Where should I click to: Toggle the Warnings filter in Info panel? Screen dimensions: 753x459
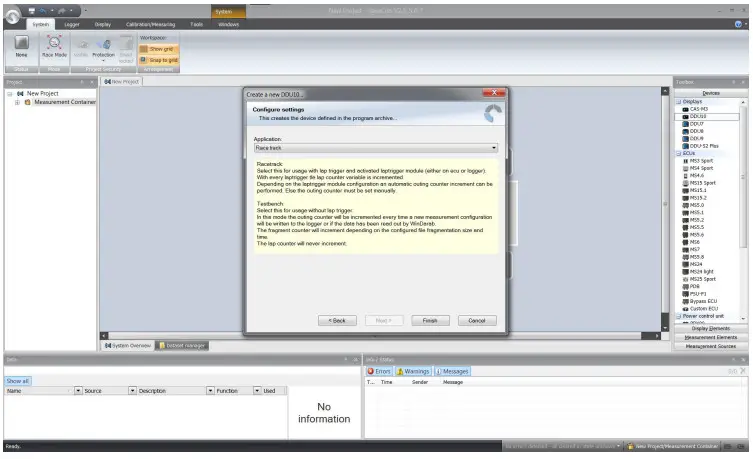(413, 372)
